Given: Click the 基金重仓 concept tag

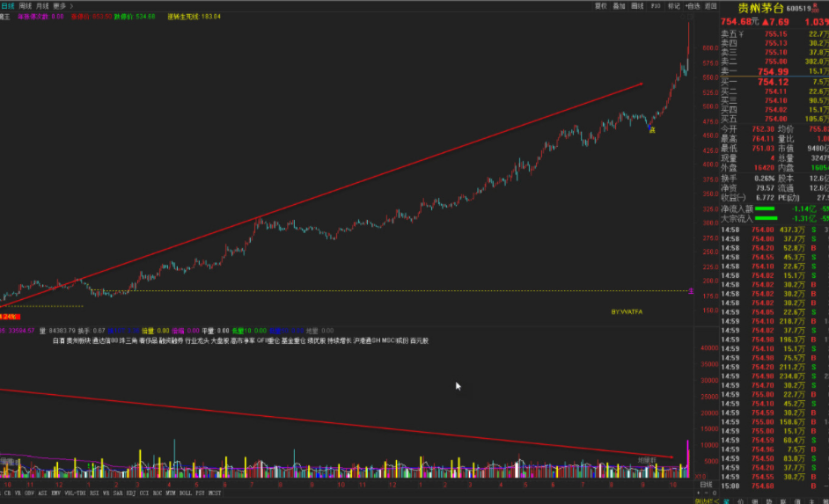Looking at the screenshot, I should tap(293, 340).
